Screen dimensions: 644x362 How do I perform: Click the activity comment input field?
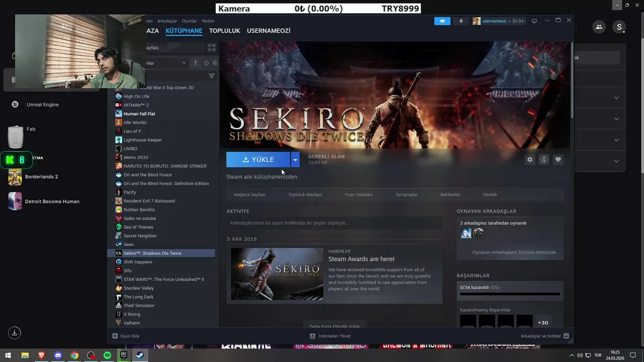coord(334,223)
